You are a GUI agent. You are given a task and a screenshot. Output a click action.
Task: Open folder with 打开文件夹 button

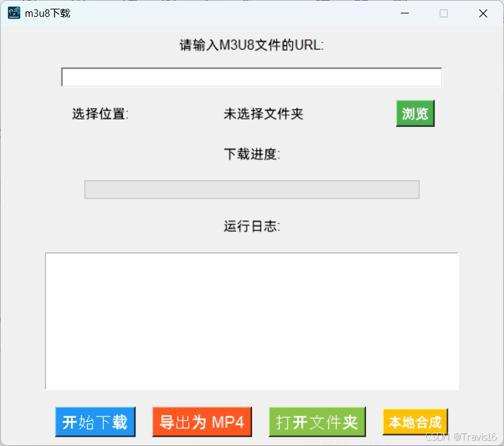coord(317,422)
